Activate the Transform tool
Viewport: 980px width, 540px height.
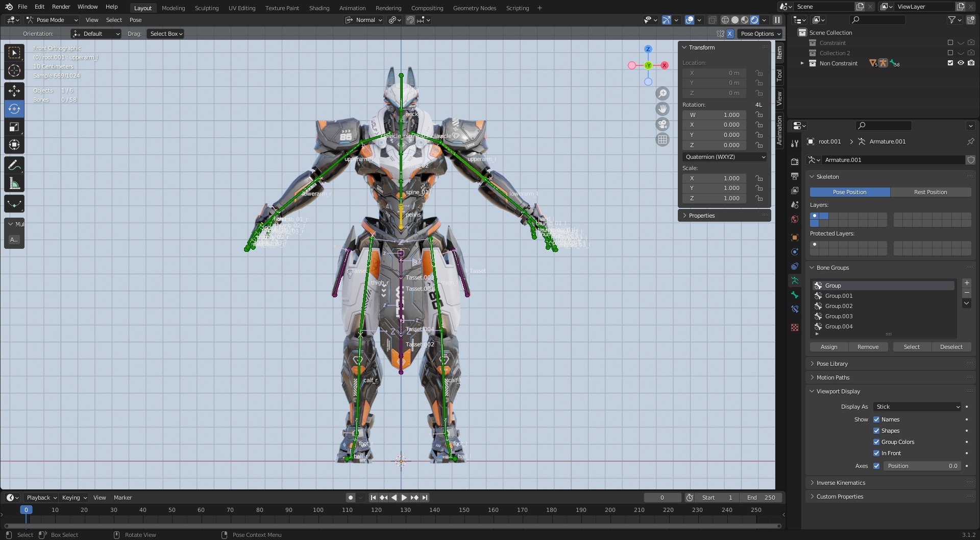point(14,145)
